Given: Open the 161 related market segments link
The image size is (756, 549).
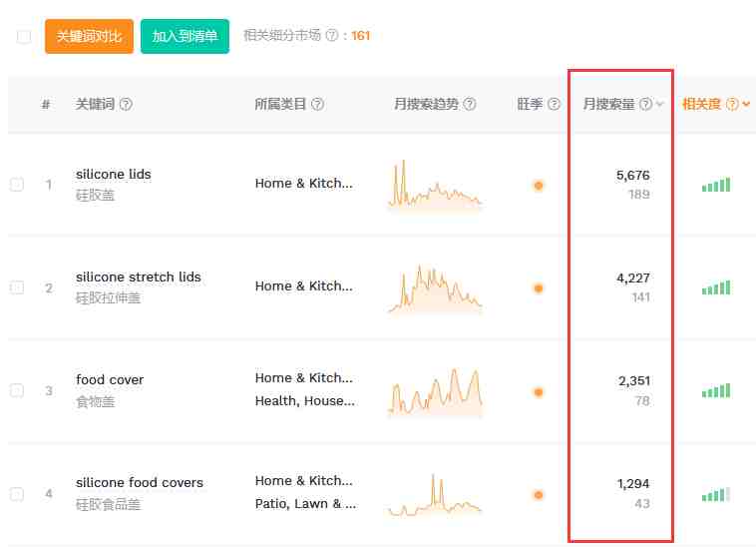Looking at the screenshot, I should tap(360, 36).
